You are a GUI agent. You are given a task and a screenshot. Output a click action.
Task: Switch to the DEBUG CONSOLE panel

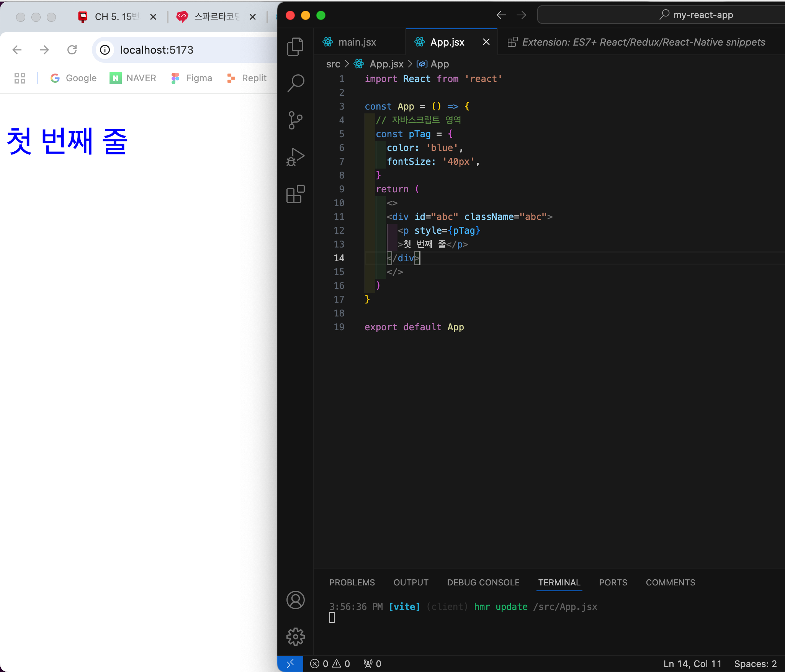point(483,582)
